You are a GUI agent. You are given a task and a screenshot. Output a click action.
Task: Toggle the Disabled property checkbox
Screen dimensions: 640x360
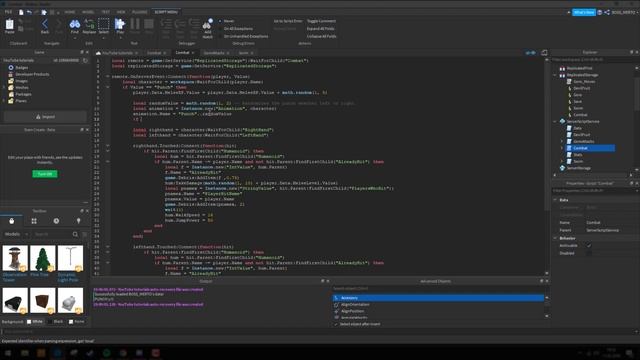click(589, 253)
